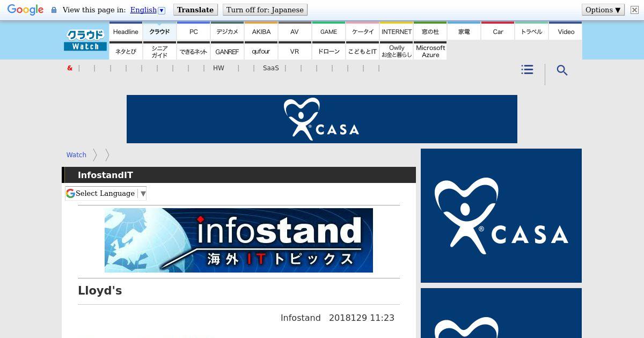Screen dimensions: 644x338
Task: Open the Video tab
Action: pos(566,31)
